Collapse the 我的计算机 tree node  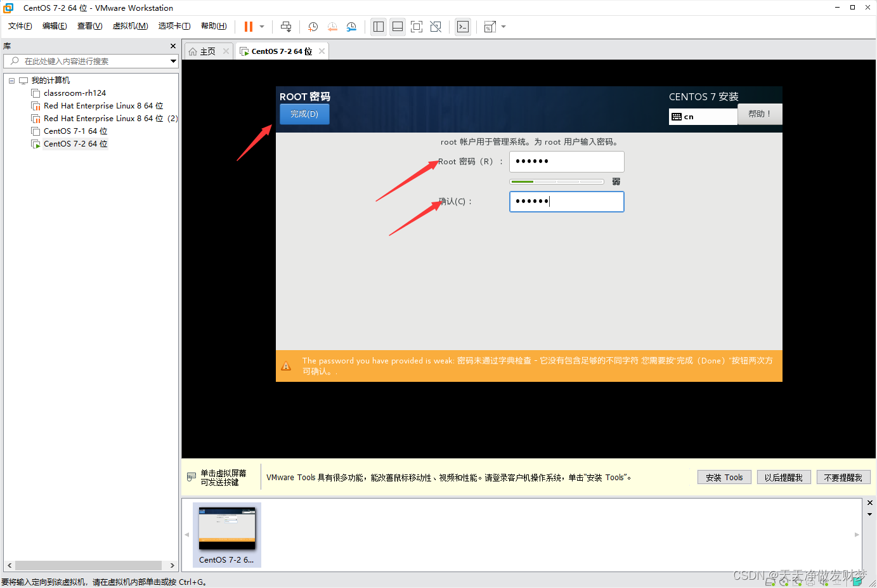pos(11,81)
